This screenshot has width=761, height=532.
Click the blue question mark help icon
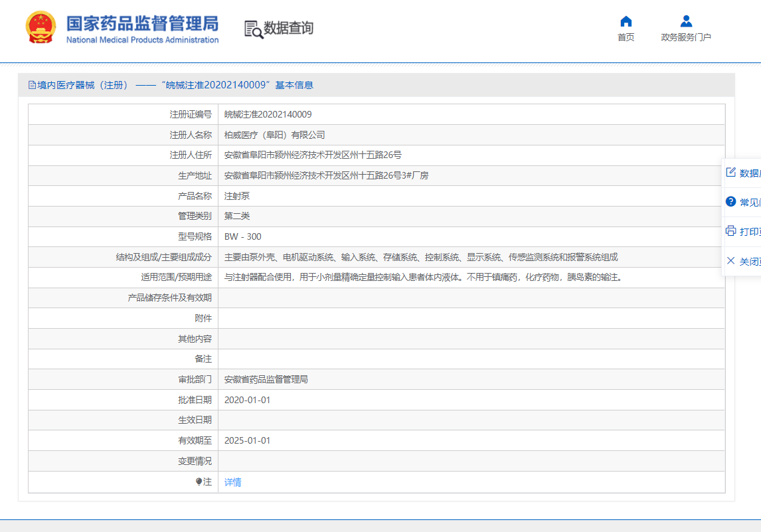pyautogui.click(x=730, y=202)
